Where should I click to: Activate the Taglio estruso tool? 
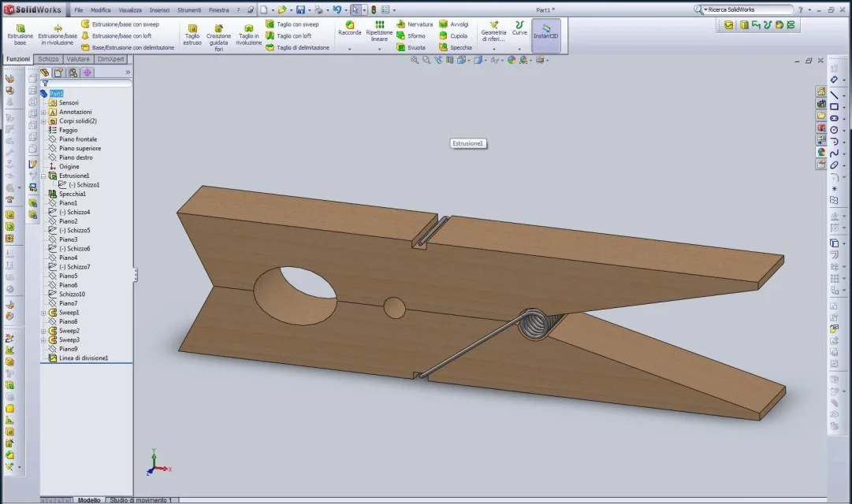tap(192, 35)
